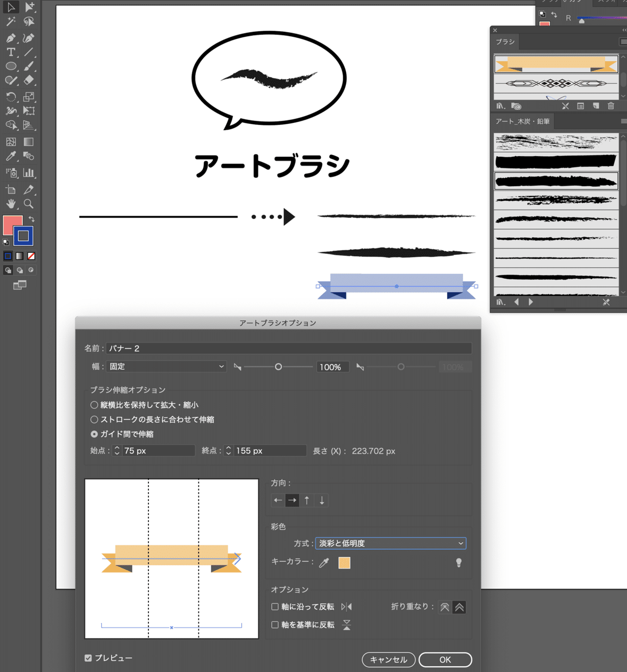Enable the 軸に沿って反転 checkbox
The image size is (627, 672).
click(x=274, y=606)
